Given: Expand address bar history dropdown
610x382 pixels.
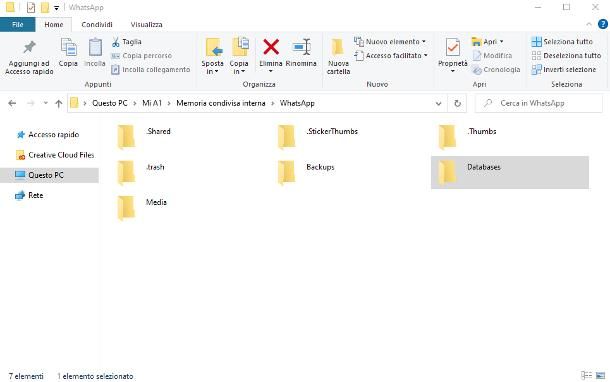Looking at the screenshot, I should point(438,103).
